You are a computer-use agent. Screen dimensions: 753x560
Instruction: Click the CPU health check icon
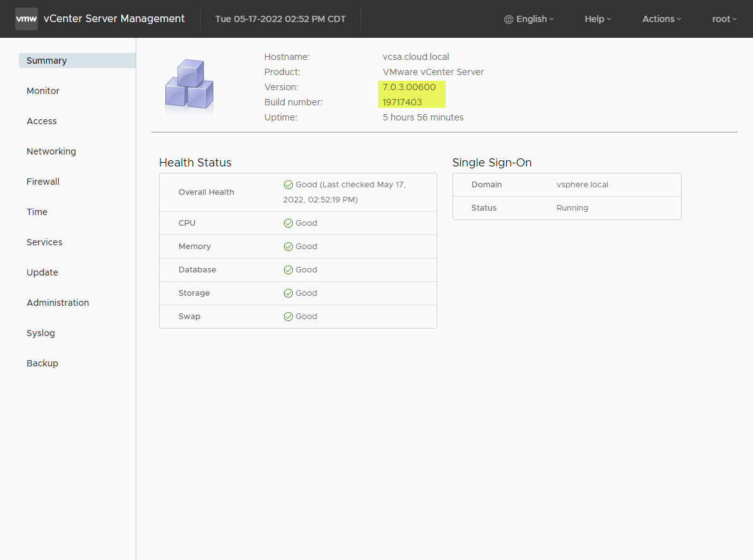pyautogui.click(x=288, y=223)
